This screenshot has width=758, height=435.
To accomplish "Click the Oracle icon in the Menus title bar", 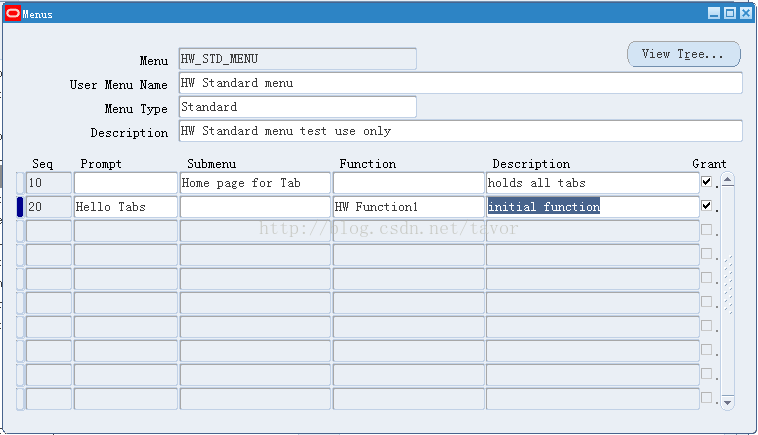I will (x=13, y=14).
